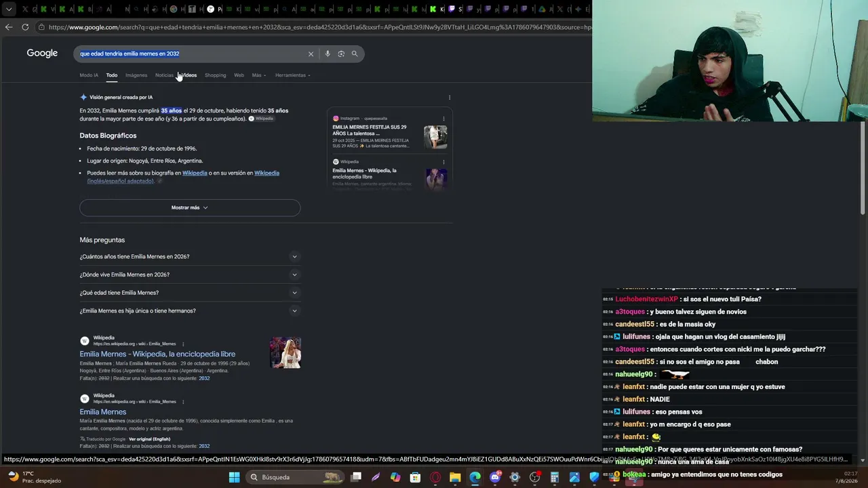Open the Wikipedia source chip in AI overview
This screenshot has width=868, height=488.
click(261, 119)
